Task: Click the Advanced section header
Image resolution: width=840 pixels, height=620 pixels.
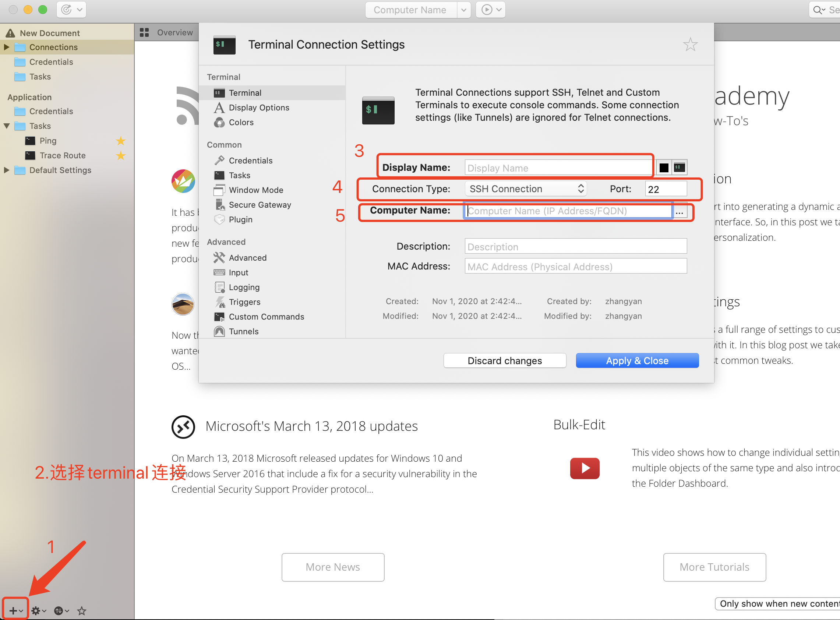Action: coord(226,242)
